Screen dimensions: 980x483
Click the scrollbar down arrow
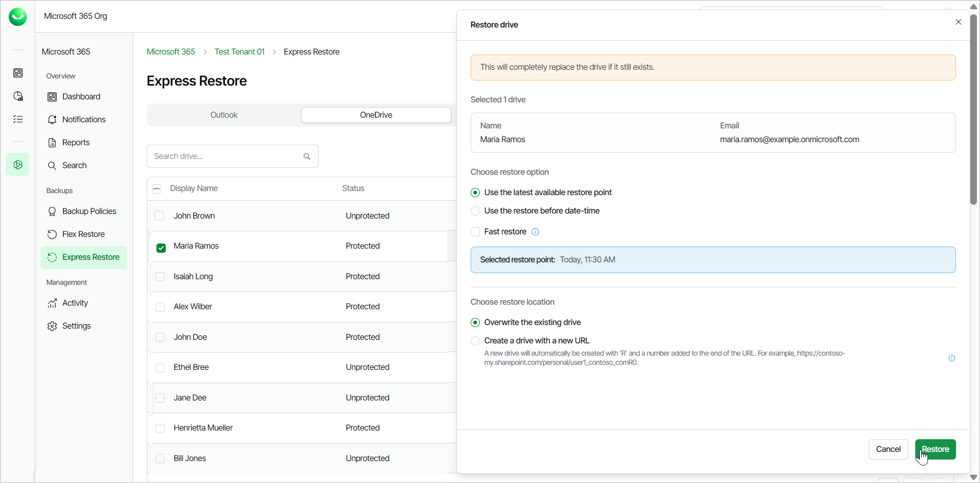[973, 478]
